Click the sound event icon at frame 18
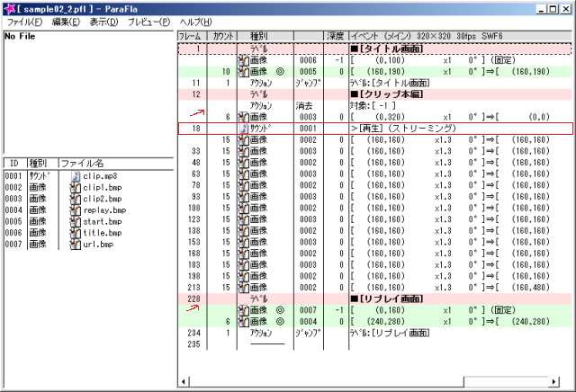Viewport: 576px width, 392px height. coord(244,129)
